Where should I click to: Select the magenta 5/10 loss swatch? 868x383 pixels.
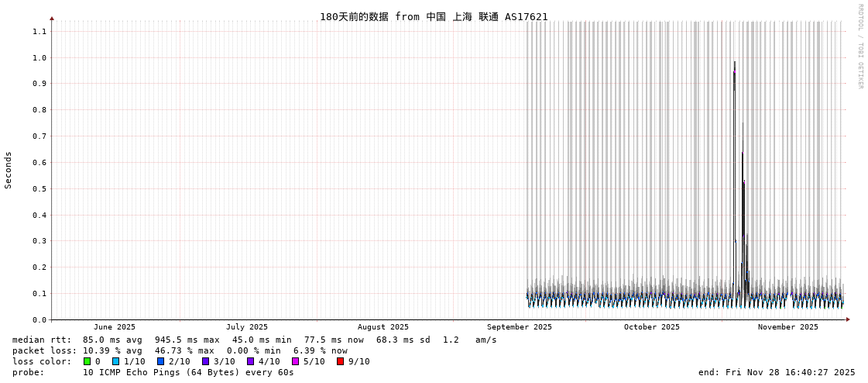(295, 361)
